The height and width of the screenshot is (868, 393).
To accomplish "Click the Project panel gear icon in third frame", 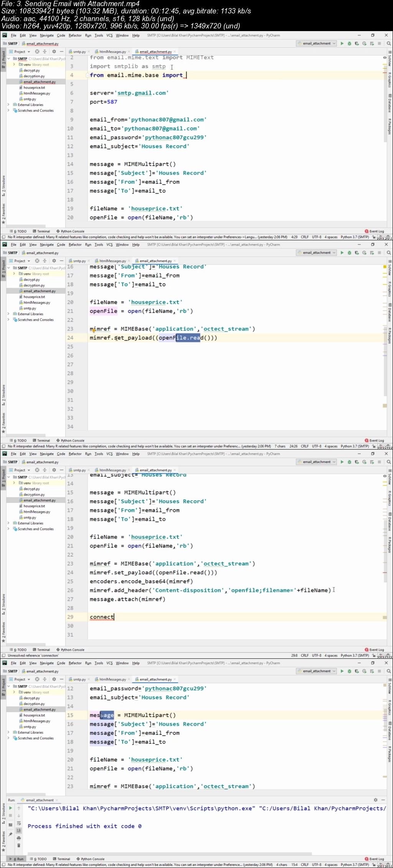I will click(x=54, y=470).
